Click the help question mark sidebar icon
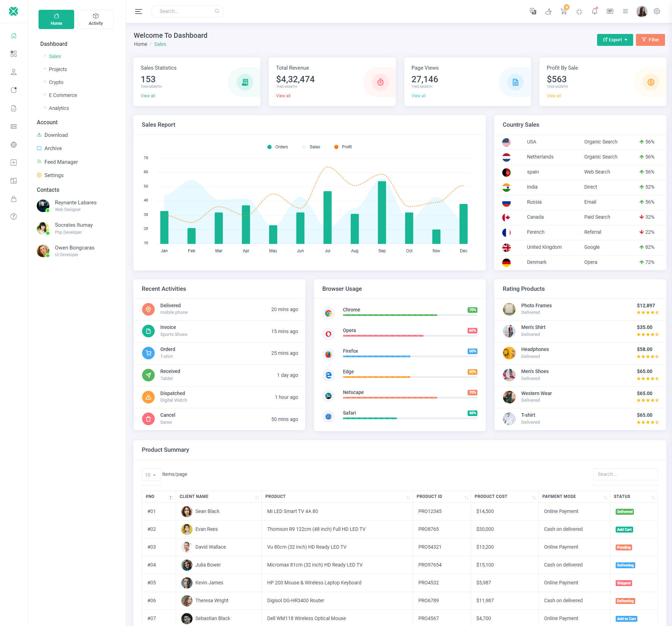The image size is (672, 626). (x=14, y=217)
